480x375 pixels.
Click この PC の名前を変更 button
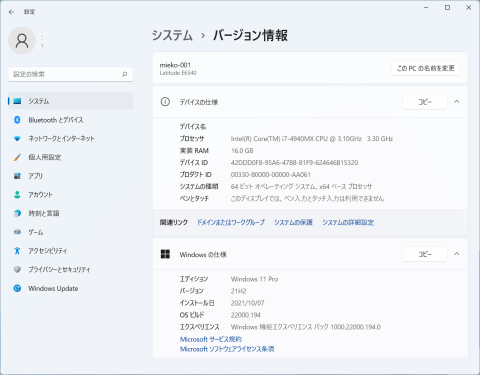(426, 68)
